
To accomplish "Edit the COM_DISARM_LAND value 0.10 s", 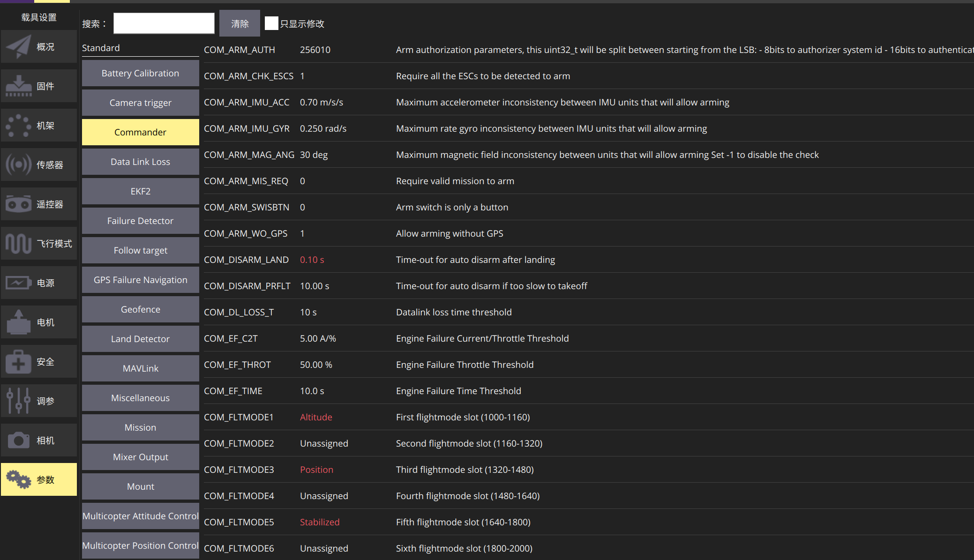I will point(312,260).
